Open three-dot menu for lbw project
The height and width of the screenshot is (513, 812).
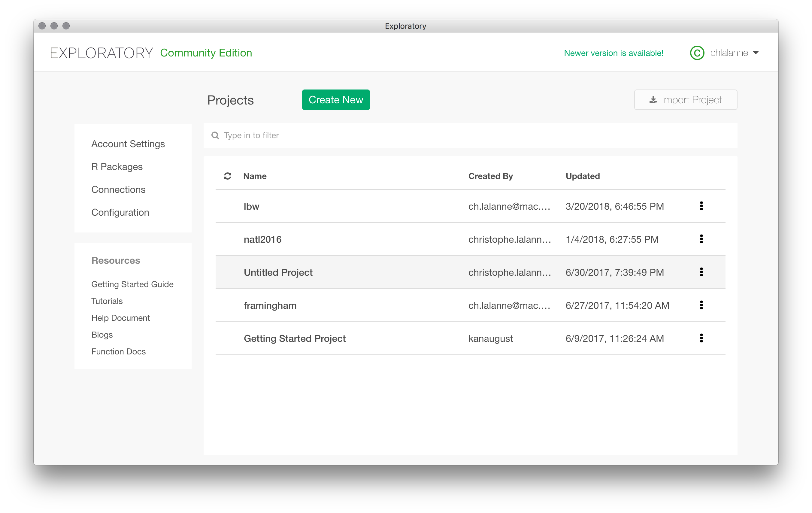[701, 206]
